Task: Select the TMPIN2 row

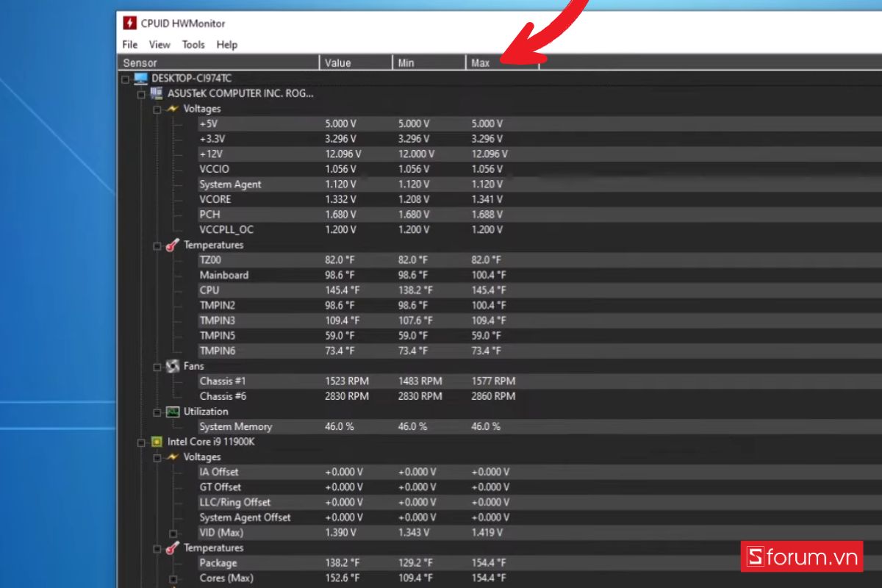Action: (x=540, y=305)
